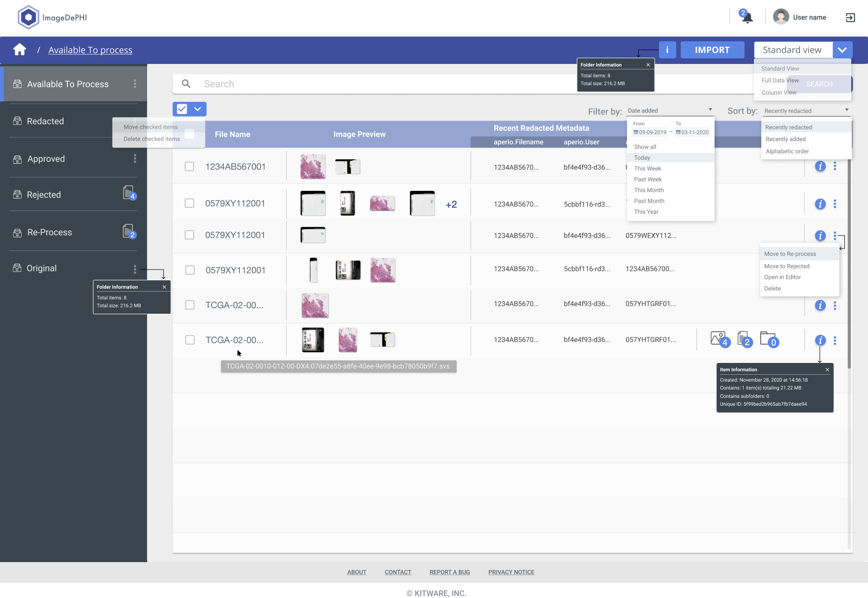The image size is (868, 598).
Task: Go to home via house icon
Action: [x=20, y=50]
